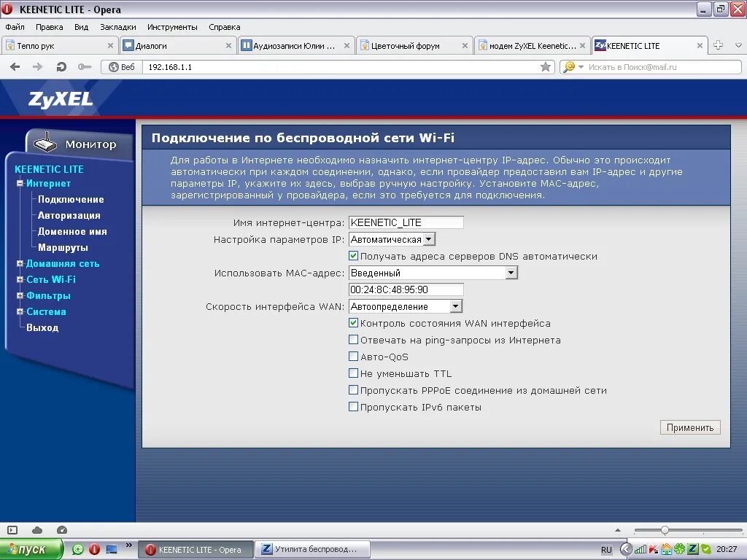Expand the Сеть Wi-Fi tree section
This screenshot has height=560, width=747.
pyautogui.click(x=20, y=279)
